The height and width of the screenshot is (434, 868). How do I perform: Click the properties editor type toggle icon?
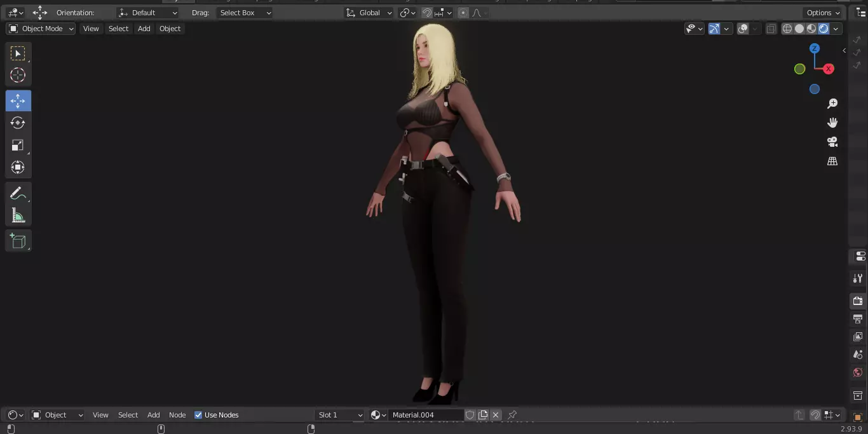pos(860,257)
